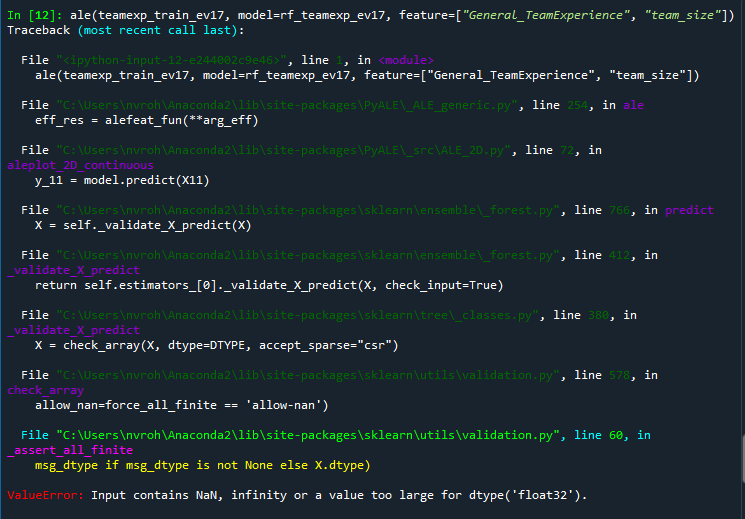Open the sklearn tree _classes.py path link

click(297, 315)
